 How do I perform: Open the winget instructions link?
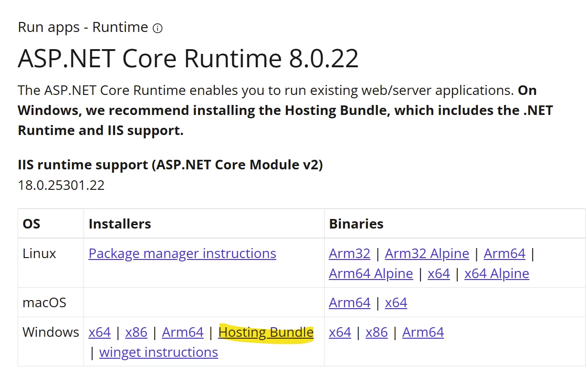pyautogui.click(x=158, y=352)
